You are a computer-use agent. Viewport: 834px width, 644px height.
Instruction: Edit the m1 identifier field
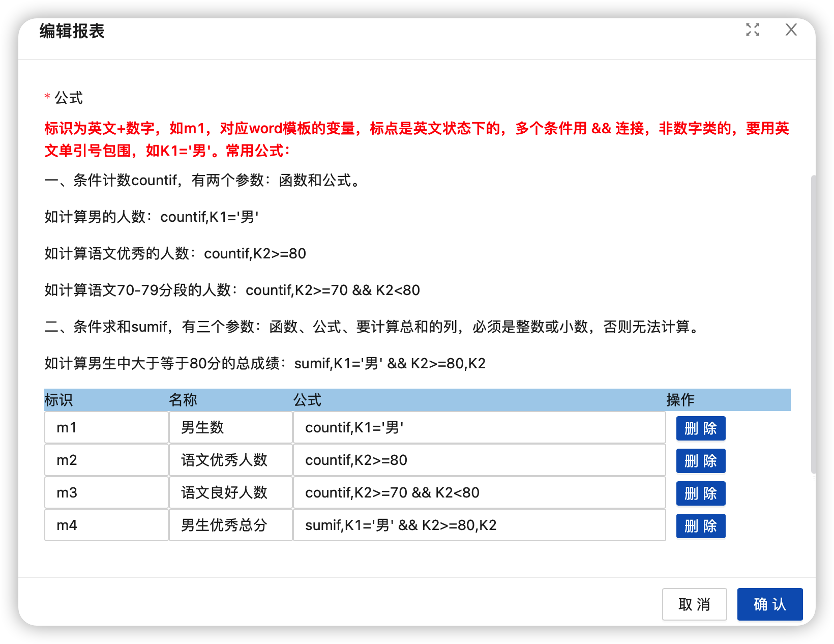pyautogui.click(x=106, y=427)
